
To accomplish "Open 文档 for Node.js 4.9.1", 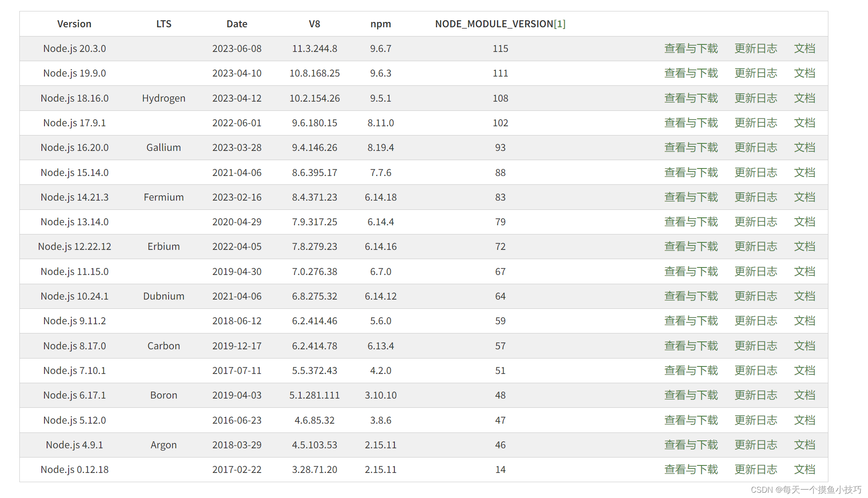I will pyautogui.click(x=805, y=445).
